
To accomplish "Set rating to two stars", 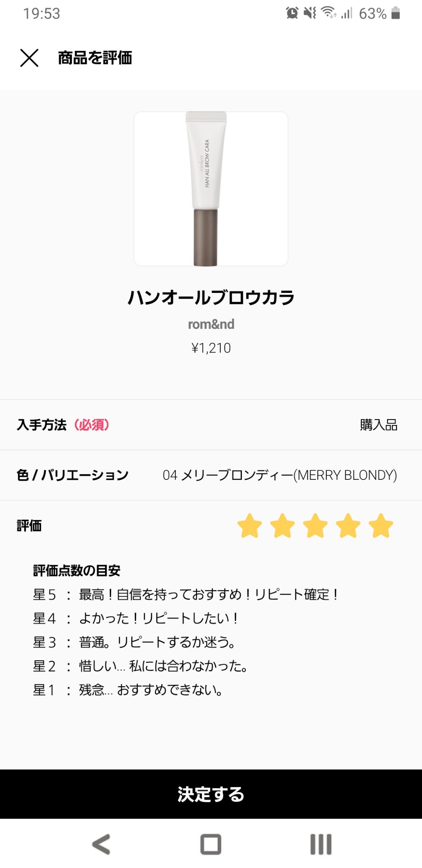I will point(283,526).
